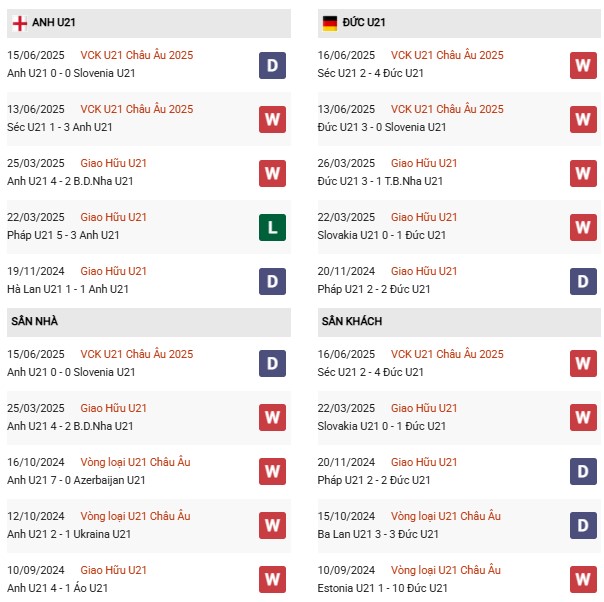Click the Germany flag icon beside Đức U21
Screen dimensions: 604x602
(329, 23)
